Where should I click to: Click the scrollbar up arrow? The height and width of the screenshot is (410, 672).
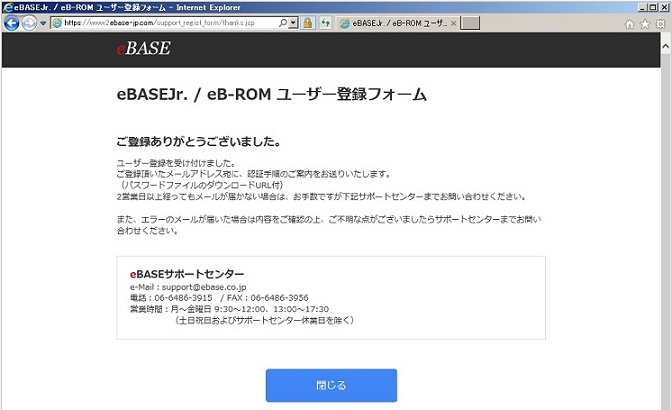[x=666, y=46]
